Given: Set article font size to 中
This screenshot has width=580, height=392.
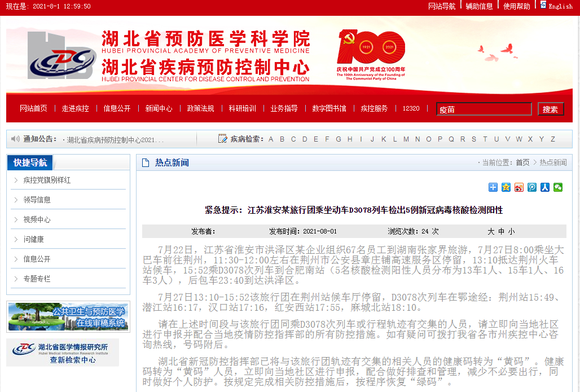Looking at the screenshot, I should (x=501, y=231).
